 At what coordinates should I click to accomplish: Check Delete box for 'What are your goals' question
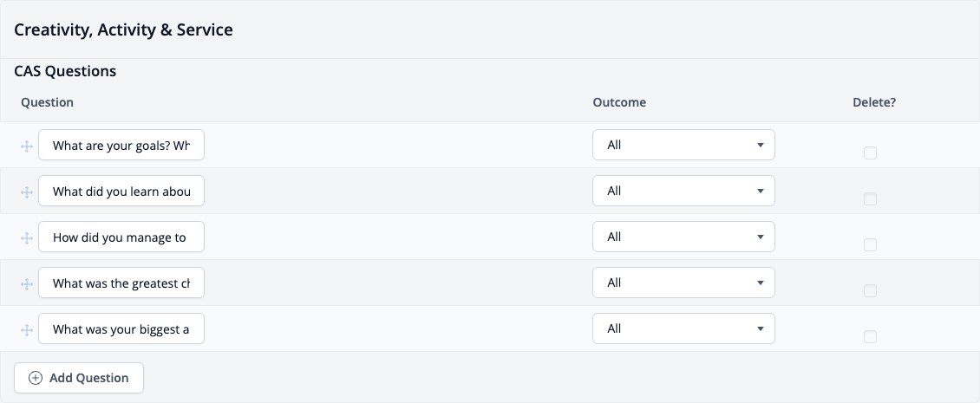[x=870, y=153]
